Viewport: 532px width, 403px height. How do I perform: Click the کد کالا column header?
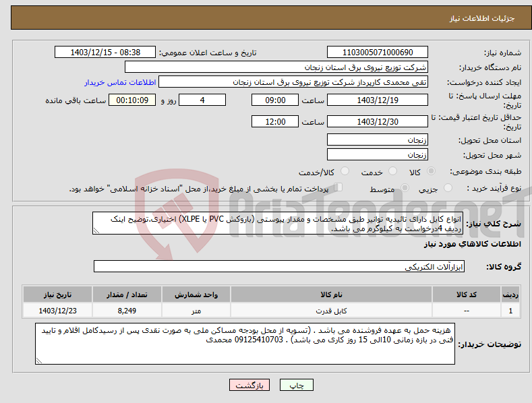[x=467, y=294]
